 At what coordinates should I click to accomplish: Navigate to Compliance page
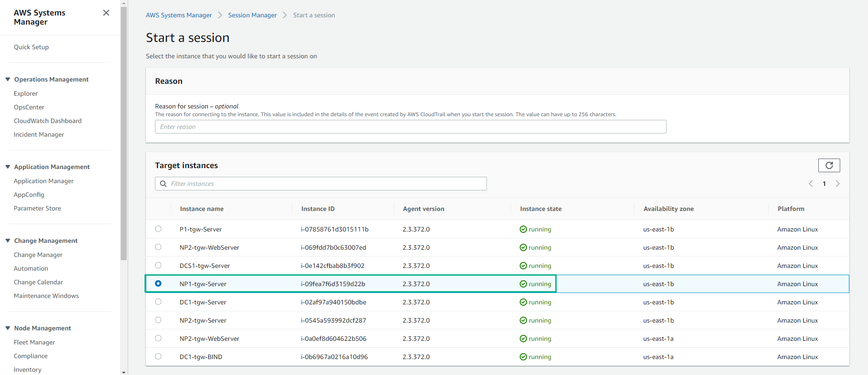(31, 356)
